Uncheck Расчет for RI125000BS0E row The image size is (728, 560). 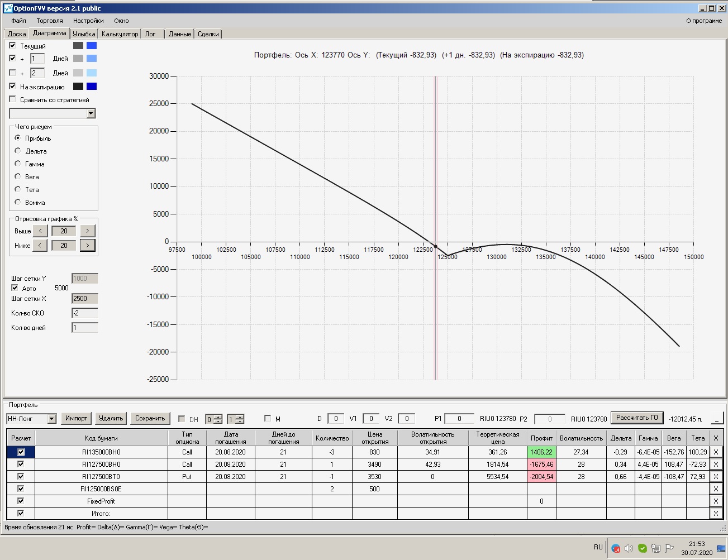[x=21, y=489]
